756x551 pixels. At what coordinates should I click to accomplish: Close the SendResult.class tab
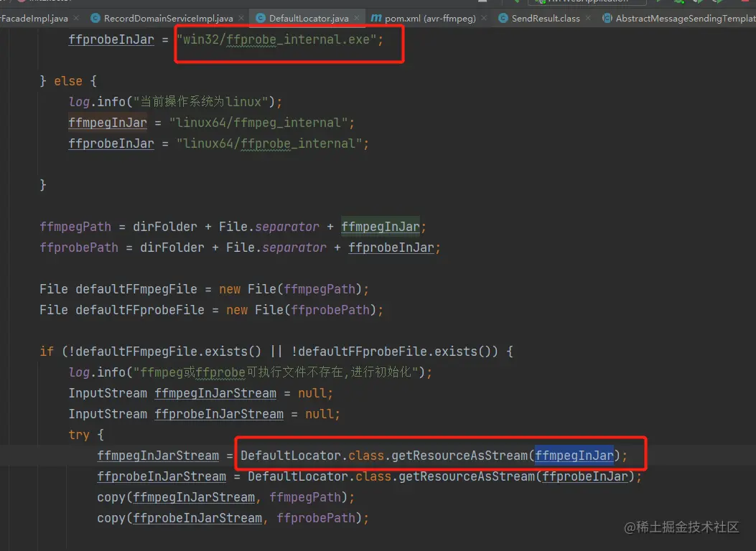point(588,19)
